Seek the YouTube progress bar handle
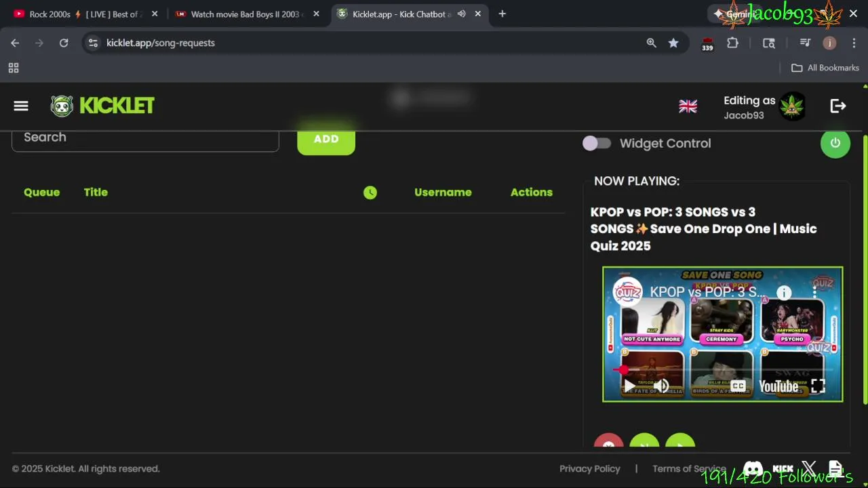 tap(623, 369)
